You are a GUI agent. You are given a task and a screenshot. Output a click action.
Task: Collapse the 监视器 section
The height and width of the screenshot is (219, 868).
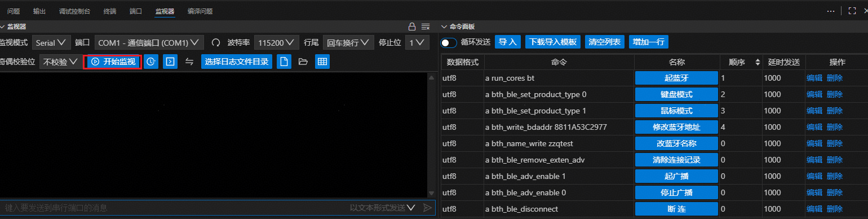pyautogui.click(x=2, y=27)
